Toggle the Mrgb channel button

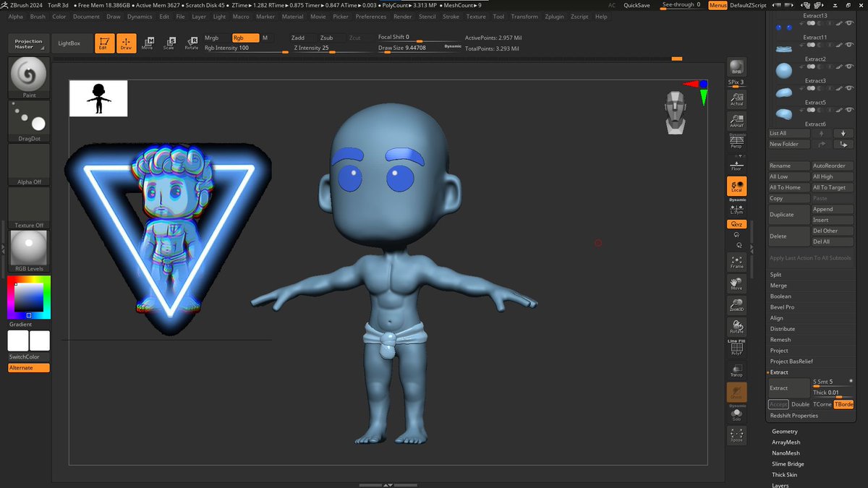tap(212, 38)
